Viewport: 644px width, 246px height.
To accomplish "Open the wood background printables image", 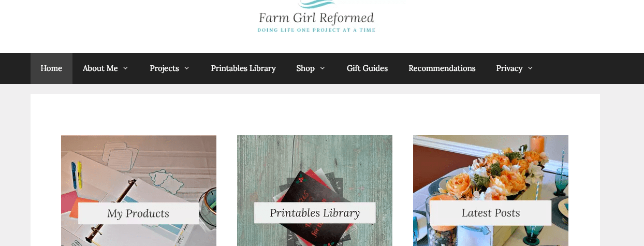I will coord(315,191).
